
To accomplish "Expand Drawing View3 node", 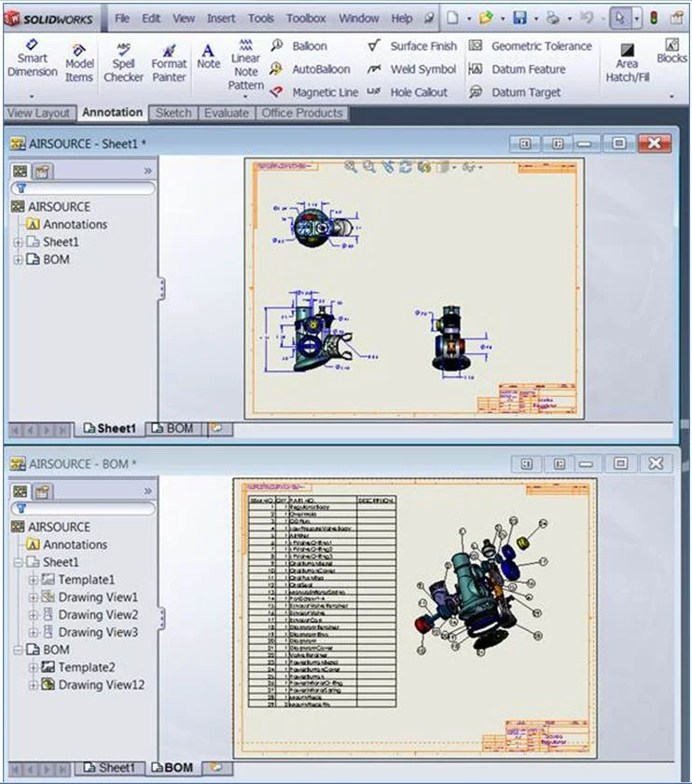I will coord(33,632).
